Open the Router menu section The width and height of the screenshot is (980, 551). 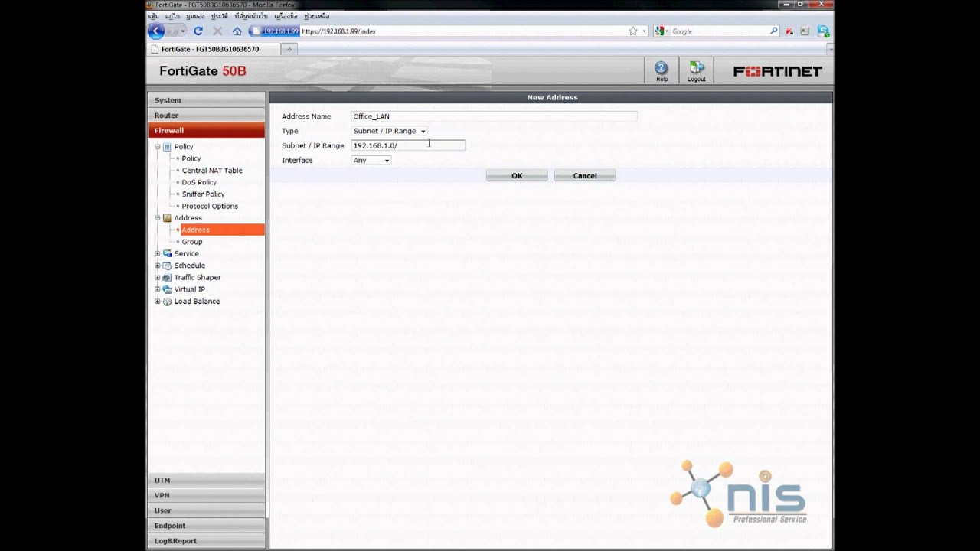pos(206,116)
